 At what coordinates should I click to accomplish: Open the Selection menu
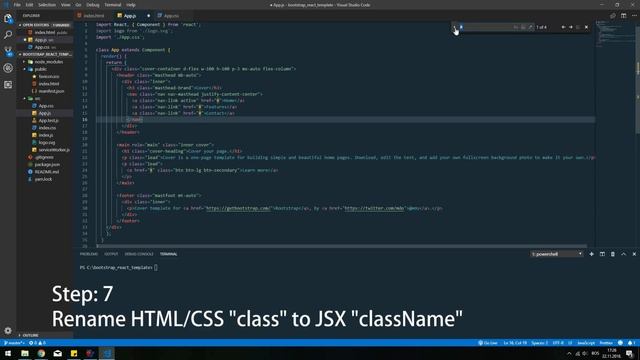47,5
